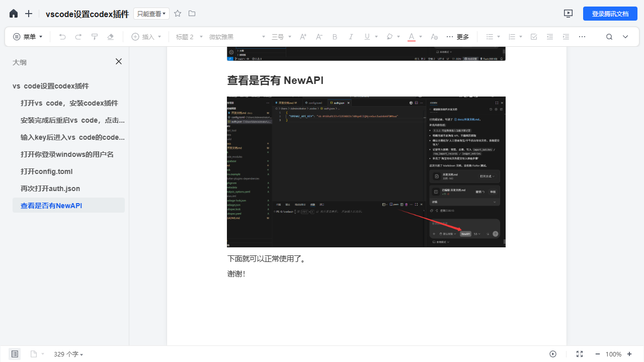Open the 100% zoom level dropdown
Image resolution: width=644 pixels, height=362 pixels.
click(613, 354)
